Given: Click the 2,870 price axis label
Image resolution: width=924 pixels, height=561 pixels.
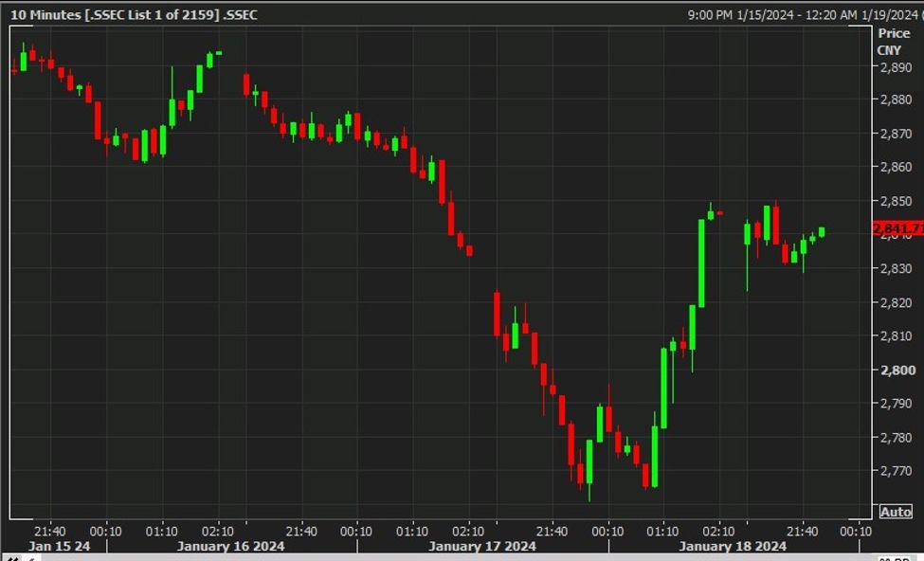Looking at the screenshot, I should [897, 134].
